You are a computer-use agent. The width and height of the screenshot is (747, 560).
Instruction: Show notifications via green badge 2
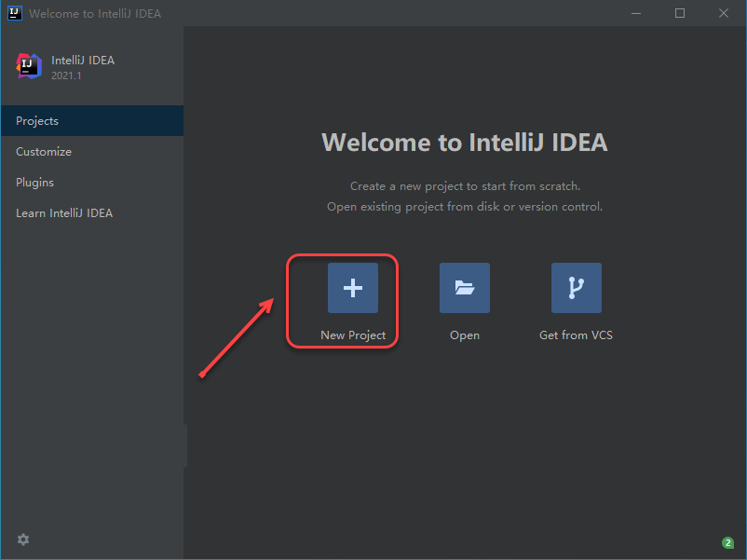point(727,543)
